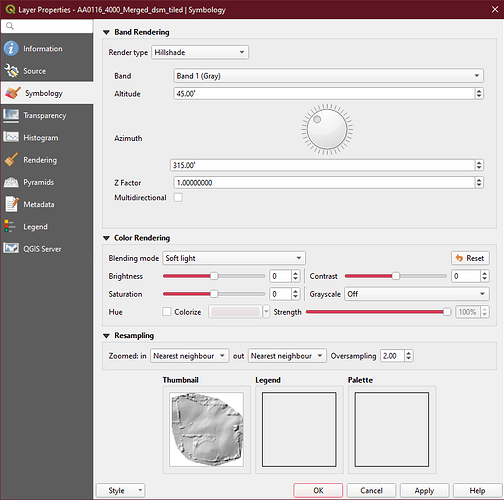Image resolution: width=504 pixels, height=500 pixels.
Task: Open the Pyramids icon in sidebar
Action: coord(11,182)
